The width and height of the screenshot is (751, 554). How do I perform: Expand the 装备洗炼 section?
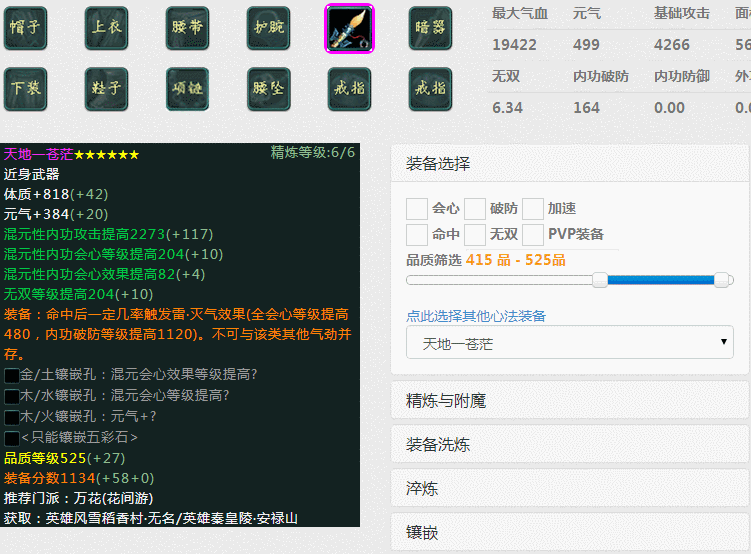tap(569, 444)
